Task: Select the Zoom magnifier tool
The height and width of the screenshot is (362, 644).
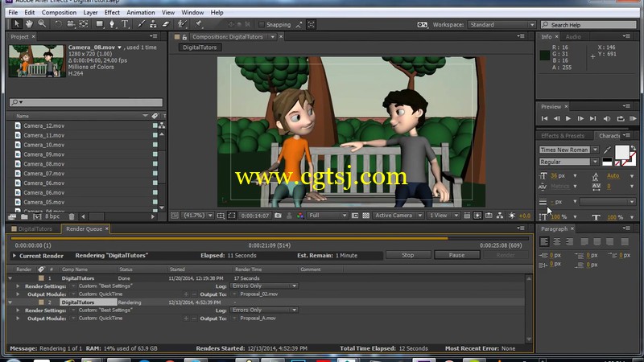Action: tap(42, 24)
